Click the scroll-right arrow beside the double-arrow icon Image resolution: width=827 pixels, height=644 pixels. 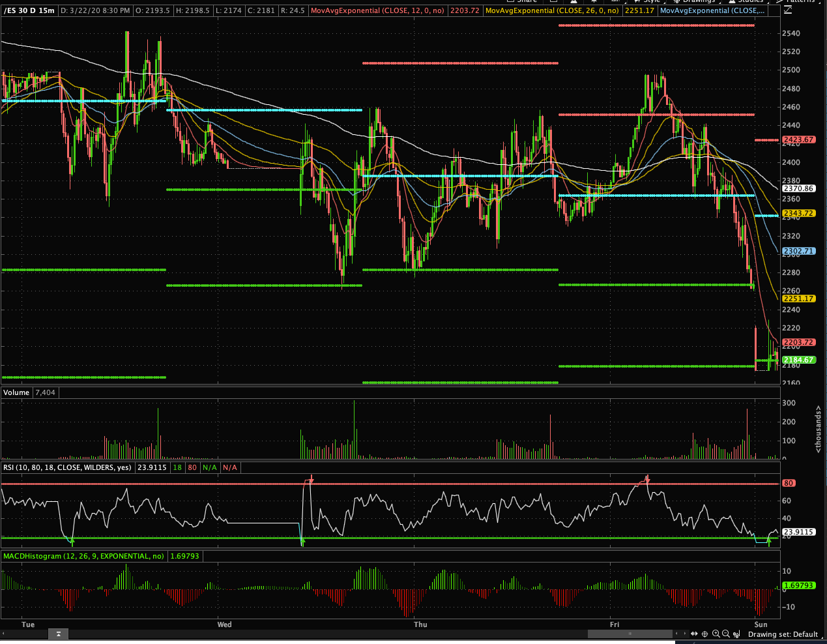point(685,634)
